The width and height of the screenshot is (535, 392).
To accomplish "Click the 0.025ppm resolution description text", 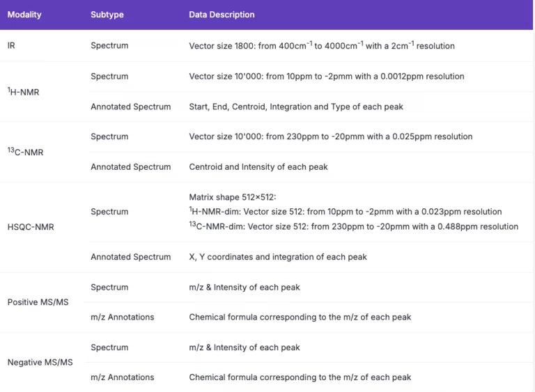I will (330, 136).
